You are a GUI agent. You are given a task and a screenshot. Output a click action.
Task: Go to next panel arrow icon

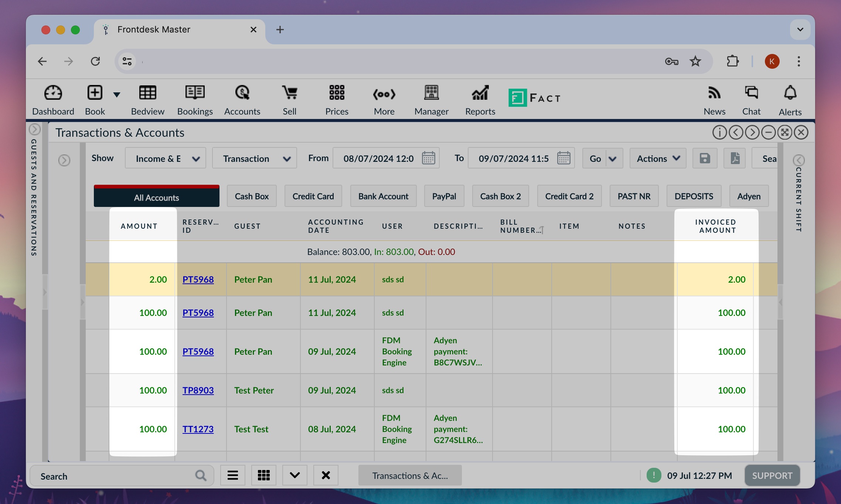[x=752, y=132]
